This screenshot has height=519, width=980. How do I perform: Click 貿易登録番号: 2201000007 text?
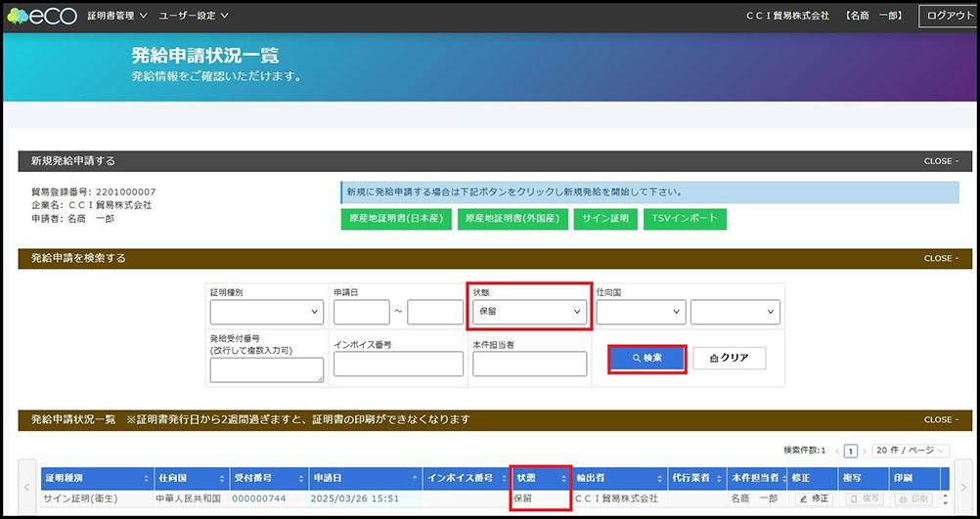tap(94, 192)
